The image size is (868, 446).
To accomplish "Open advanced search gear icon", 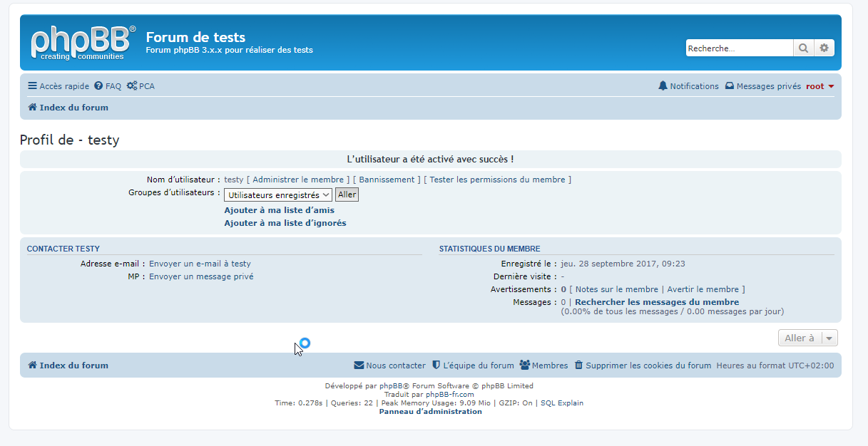I will [x=824, y=48].
